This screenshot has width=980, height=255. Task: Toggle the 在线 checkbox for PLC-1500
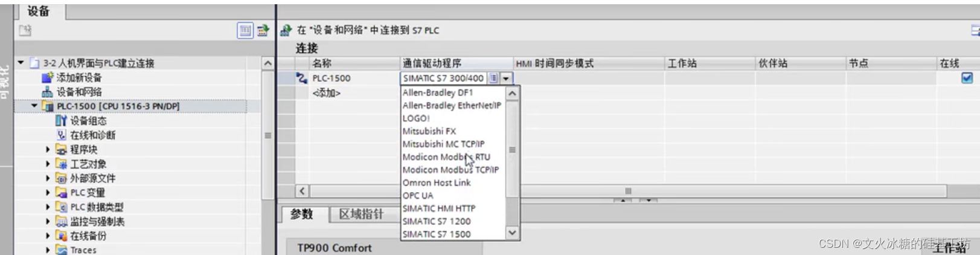point(967,78)
